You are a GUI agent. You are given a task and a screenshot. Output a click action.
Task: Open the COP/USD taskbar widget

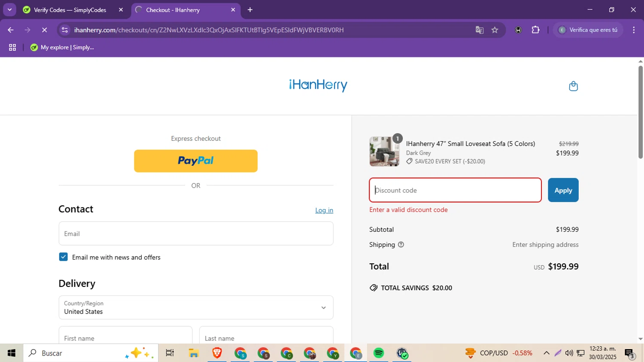[x=499, y=353]
